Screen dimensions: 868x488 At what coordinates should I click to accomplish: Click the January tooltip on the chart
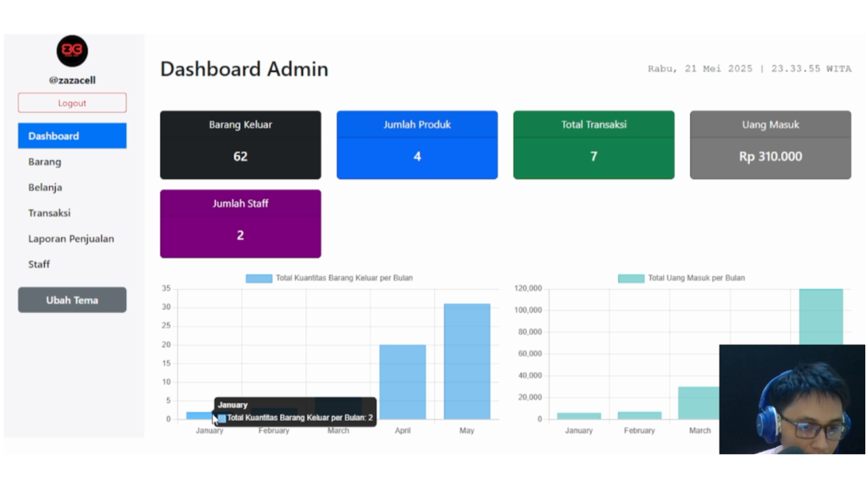point(294,411)
